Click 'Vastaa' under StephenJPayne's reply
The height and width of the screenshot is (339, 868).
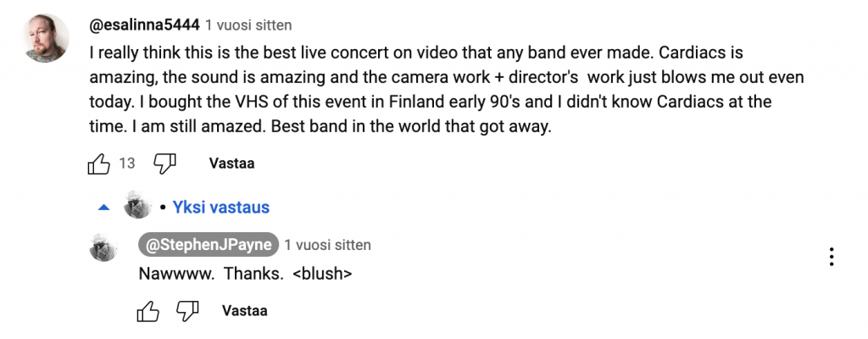click(x=244, y=311)
